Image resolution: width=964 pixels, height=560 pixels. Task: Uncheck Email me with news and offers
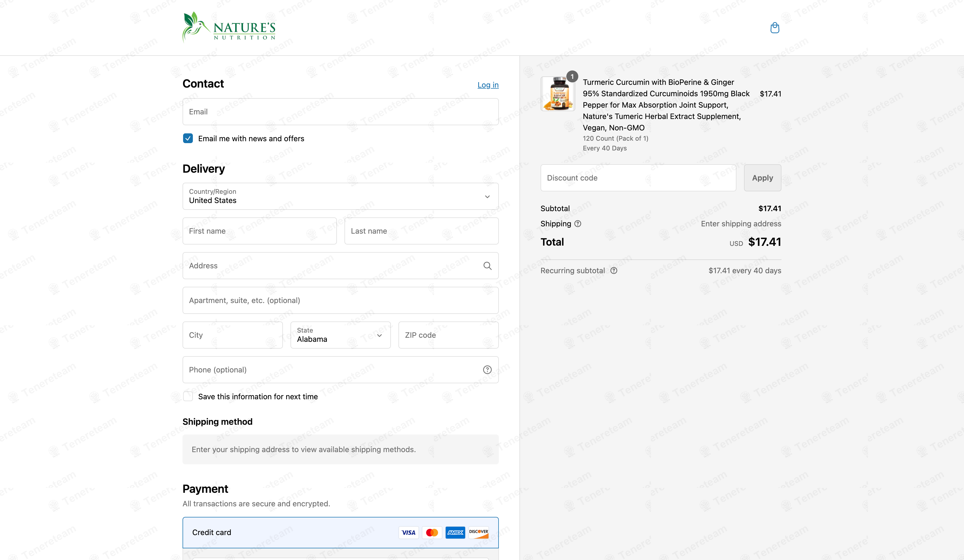(x=188, y=139)
